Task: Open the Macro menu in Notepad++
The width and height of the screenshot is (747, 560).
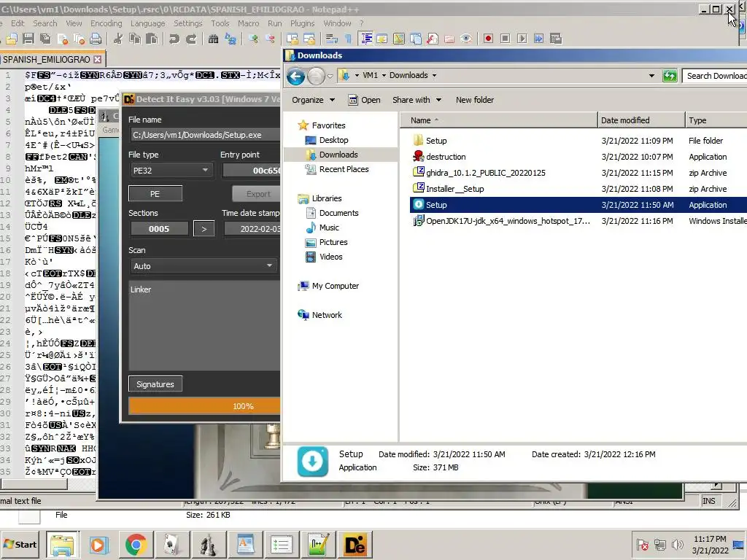Action: [248, 23]
